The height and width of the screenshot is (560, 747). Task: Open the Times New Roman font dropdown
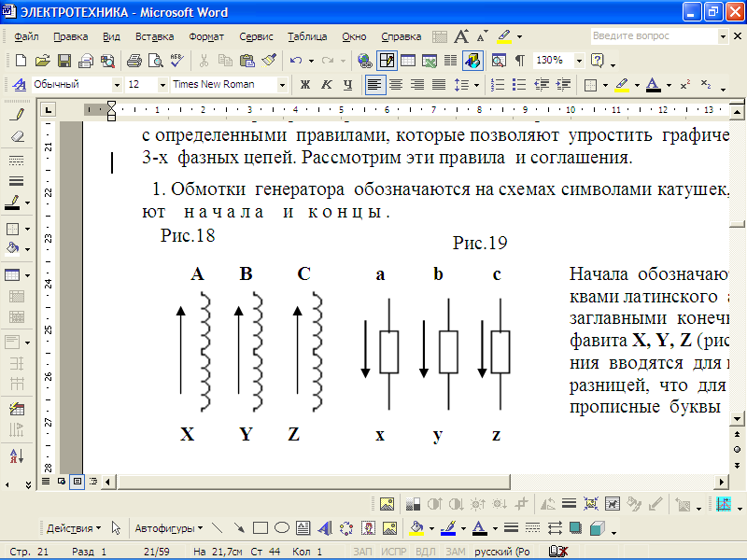(283, 85)
